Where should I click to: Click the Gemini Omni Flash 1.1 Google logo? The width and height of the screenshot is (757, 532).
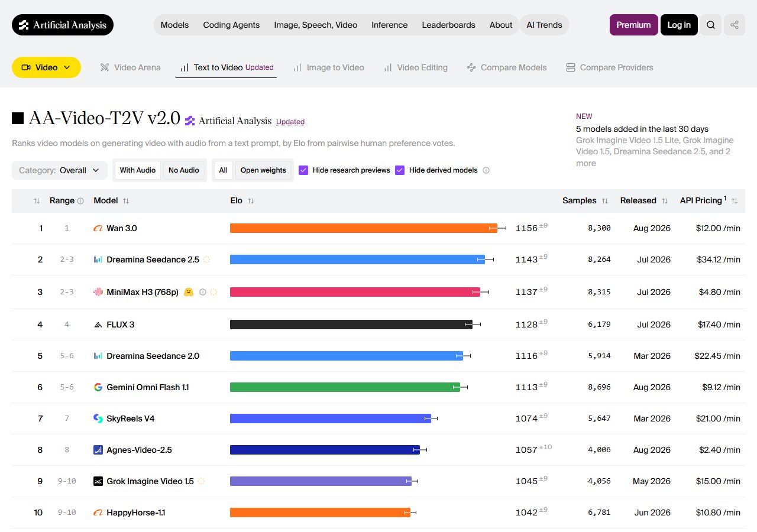(x=98, y=387)
